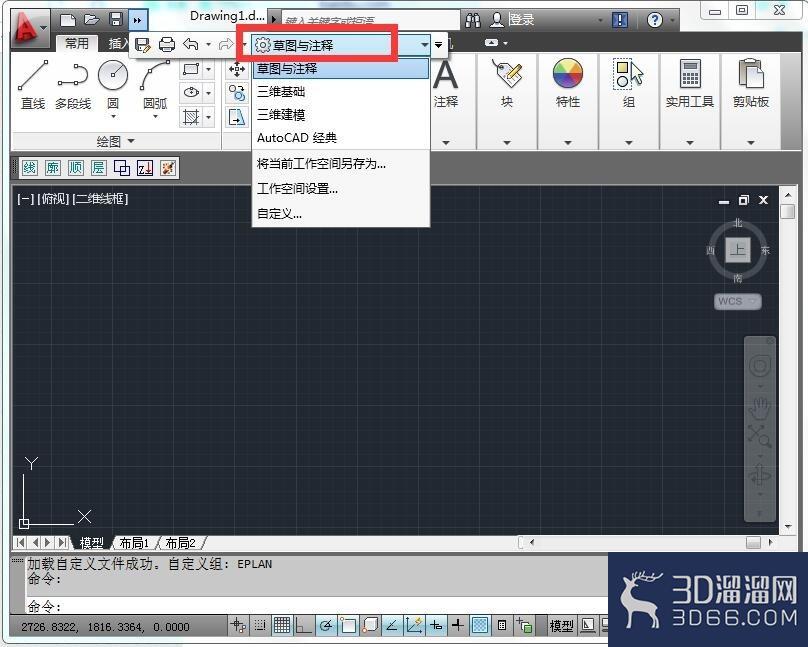Open the 草图与注释 workspace combo box
The height and width of the screenshot is (647, 808).
pyautogui.click(x=341, y=45)
